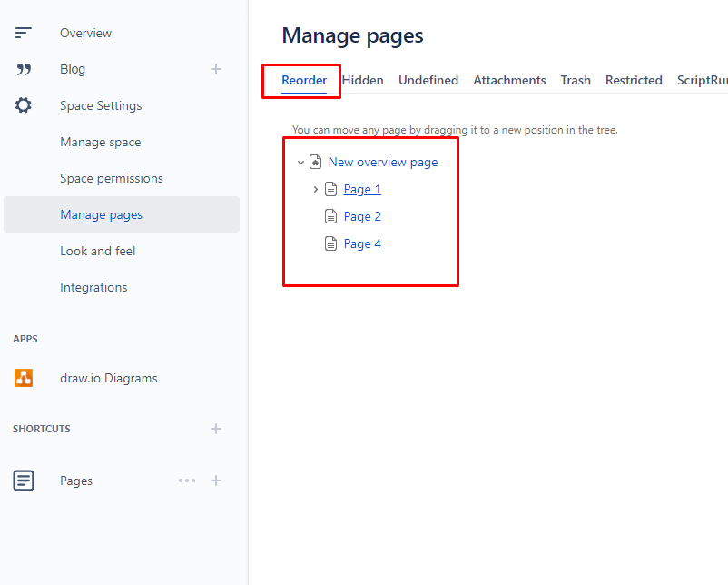
Task: Open the Restricted tab
Action: pos(634,80)
